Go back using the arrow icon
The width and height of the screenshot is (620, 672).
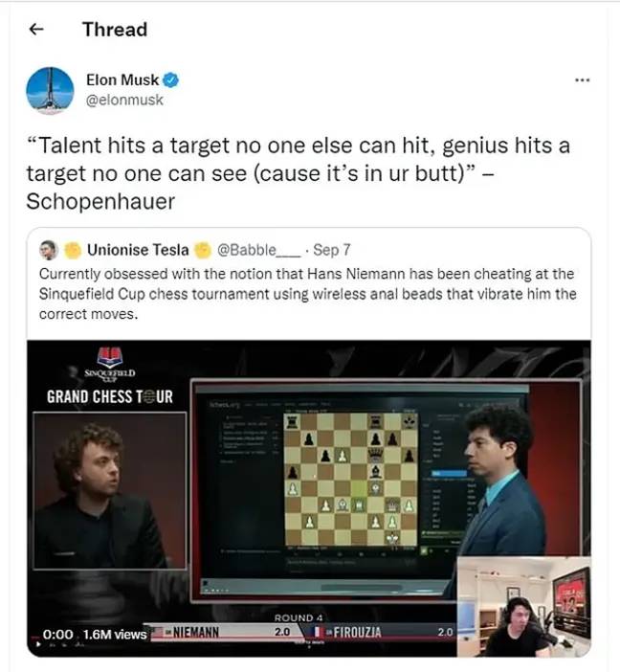point(36,29)
